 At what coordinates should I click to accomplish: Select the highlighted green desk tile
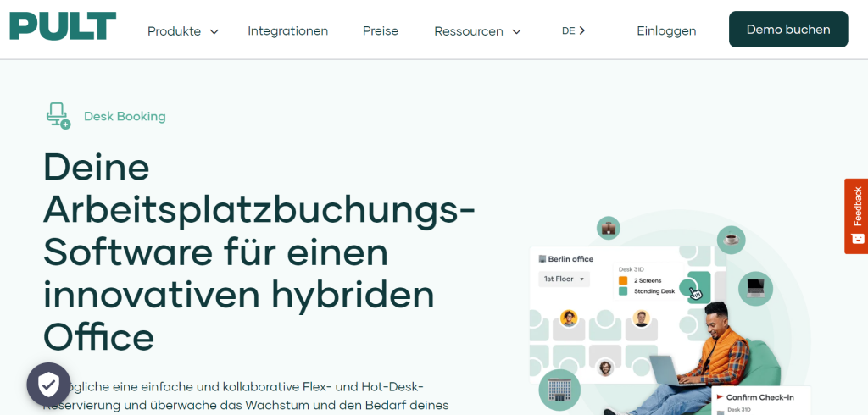(698, 287)
